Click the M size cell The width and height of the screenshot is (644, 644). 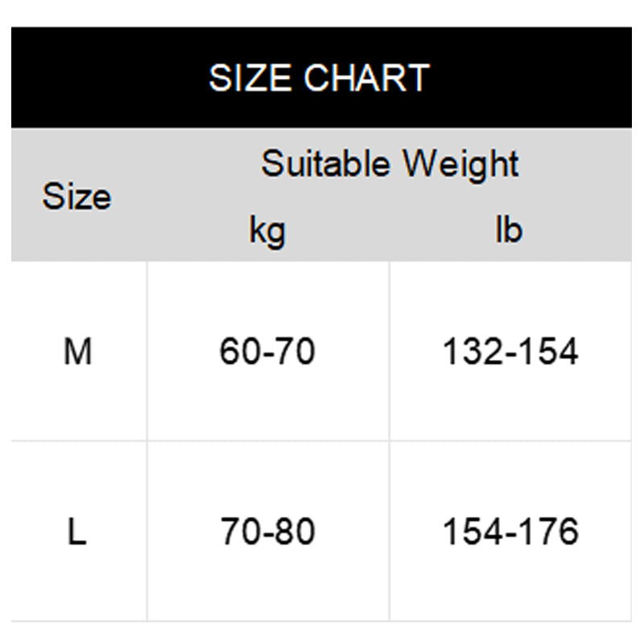point(77,352)
